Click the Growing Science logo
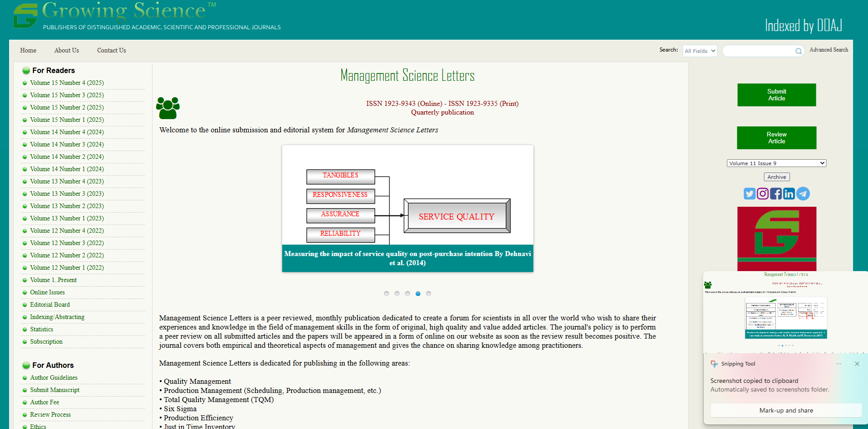The width and height of the screenshot is (868, 429). (x=26, y=16)
